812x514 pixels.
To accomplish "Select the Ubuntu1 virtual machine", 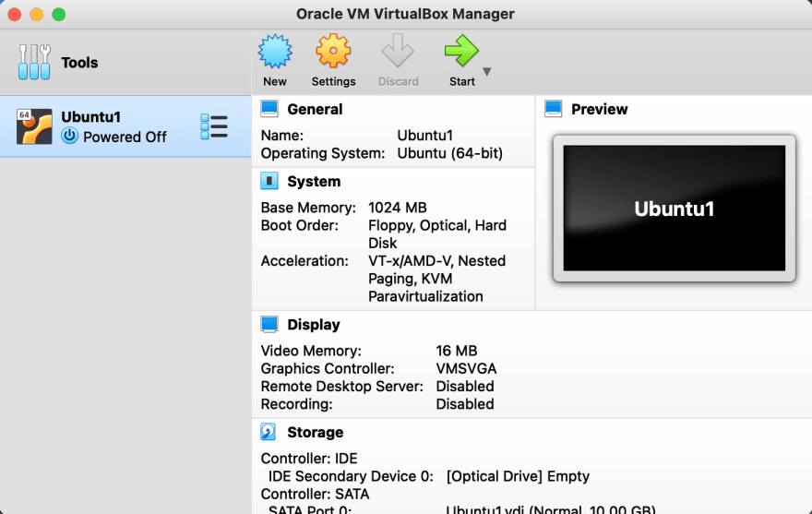I will (125, 126).
